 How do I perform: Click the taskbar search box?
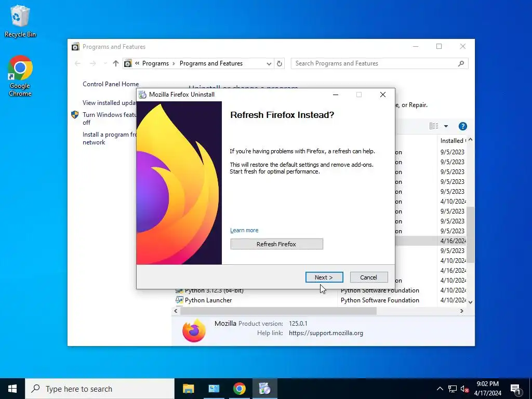(x=100, y=389)
